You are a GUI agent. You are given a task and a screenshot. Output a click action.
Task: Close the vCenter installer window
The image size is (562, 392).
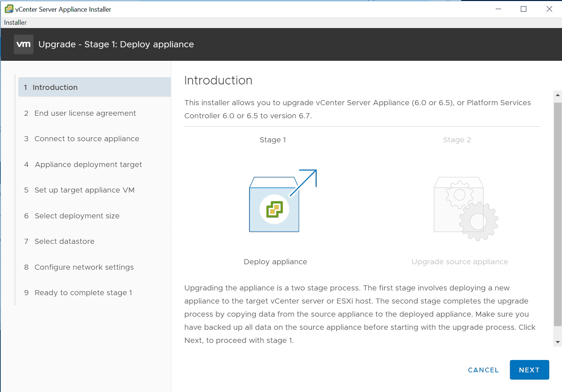point(549,9)
